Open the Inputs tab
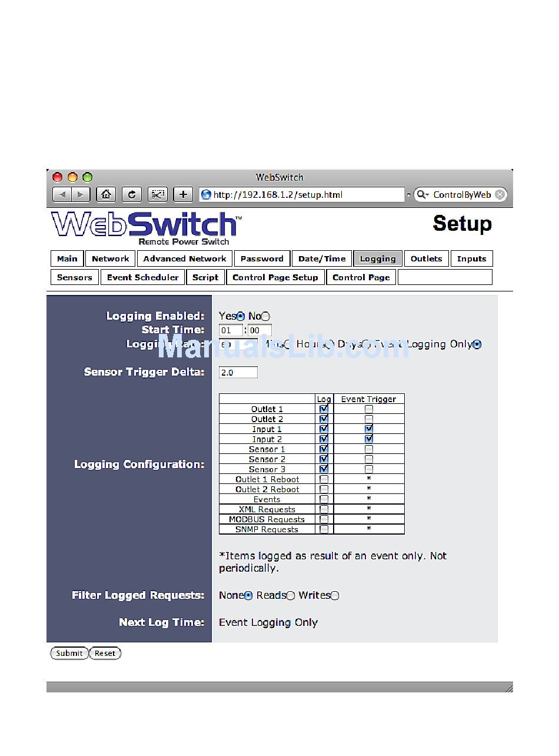559x756 pixels. 471,258
